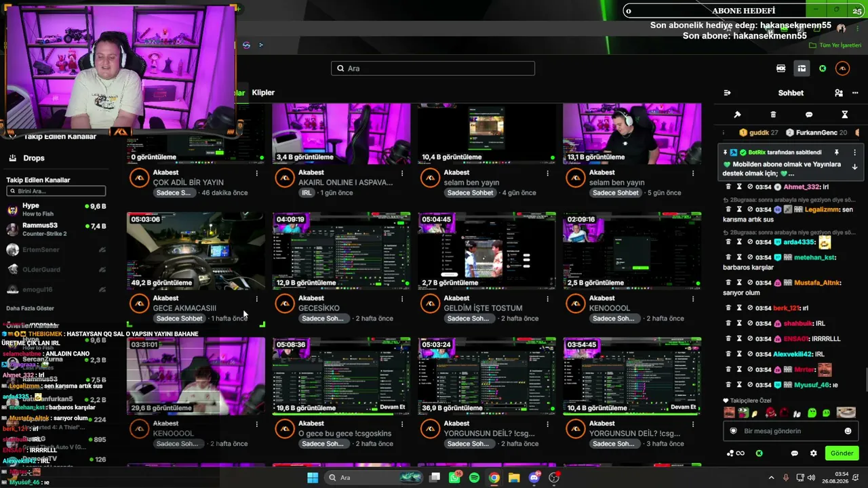Screen dimensions: 868x488
Task: Switch to the Klipler tab
Action: 263,93
